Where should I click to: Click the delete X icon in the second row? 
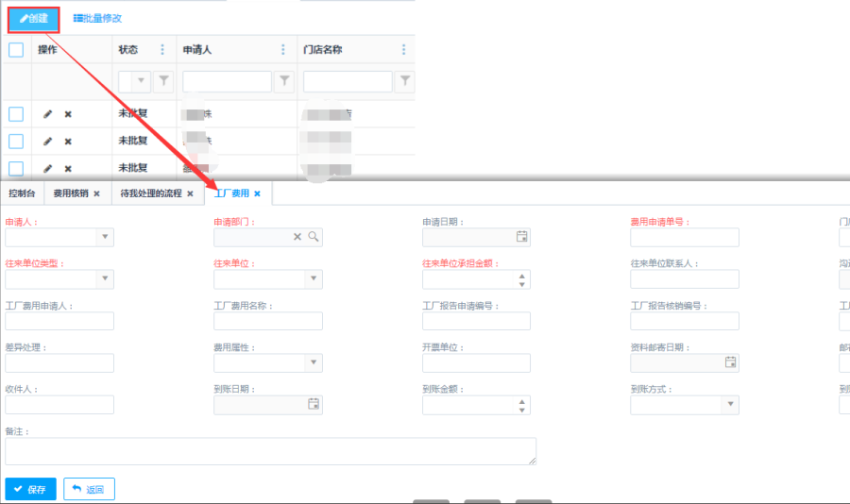[x=68, y=142]
